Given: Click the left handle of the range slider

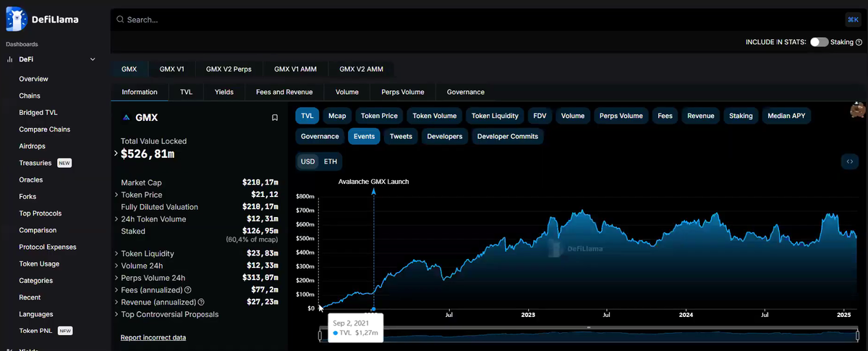Looking at the screenshot, I should click(x=320, y=335).
